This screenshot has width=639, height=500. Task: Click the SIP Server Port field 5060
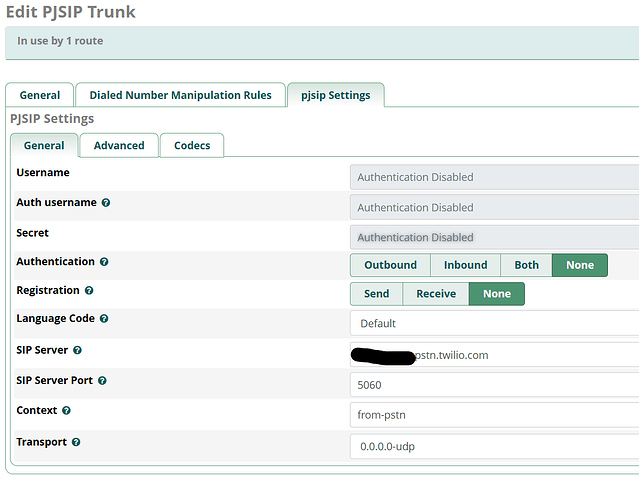[494, 385]
